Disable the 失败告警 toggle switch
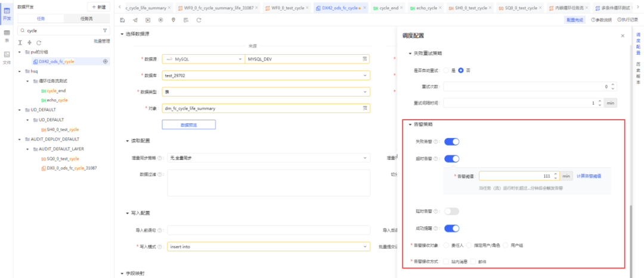The image size is (644, 278). (x=451, y=142)
